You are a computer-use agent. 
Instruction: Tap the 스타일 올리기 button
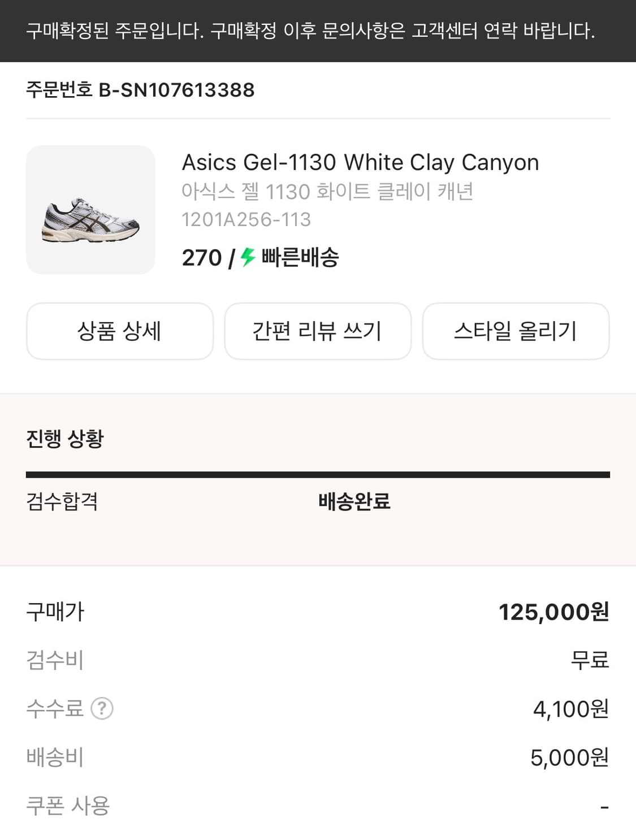(516, 331)
